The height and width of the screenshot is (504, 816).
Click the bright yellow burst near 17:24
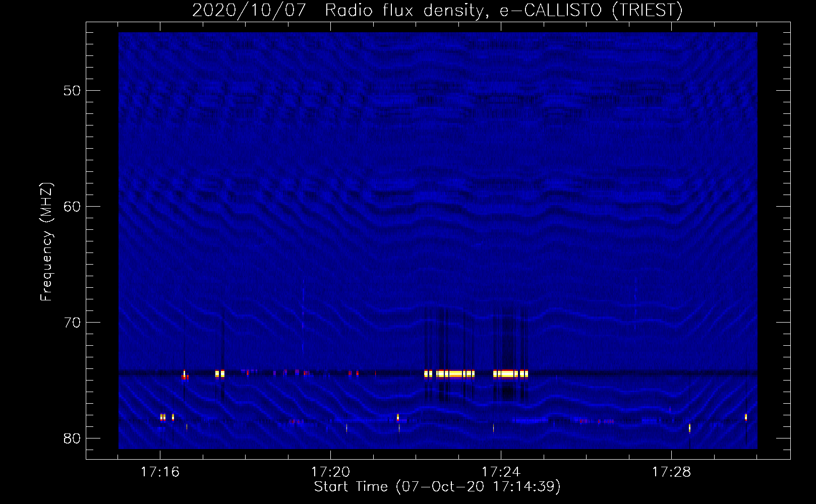(x=510, y=374)
